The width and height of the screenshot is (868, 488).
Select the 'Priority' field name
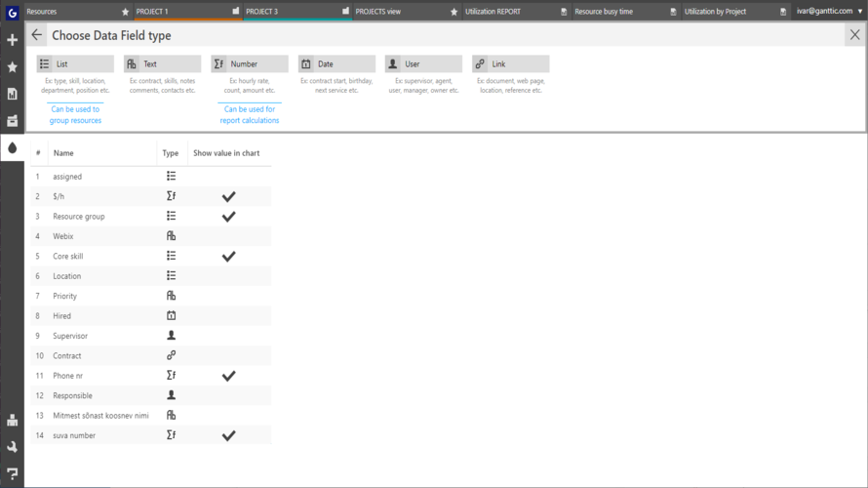pyautogui.click(x=64, y=297)
